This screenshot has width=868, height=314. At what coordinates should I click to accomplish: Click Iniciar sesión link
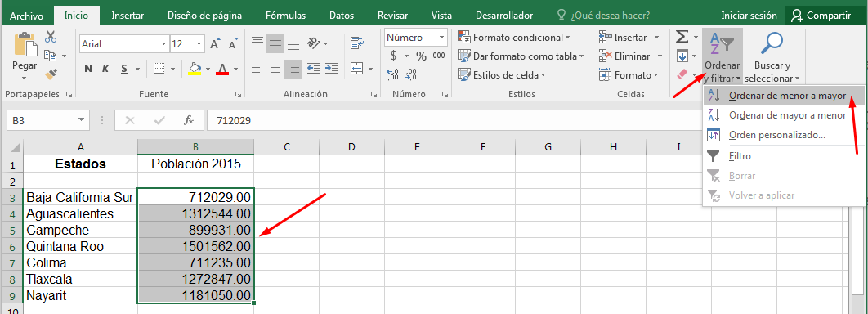pos(749,16)
